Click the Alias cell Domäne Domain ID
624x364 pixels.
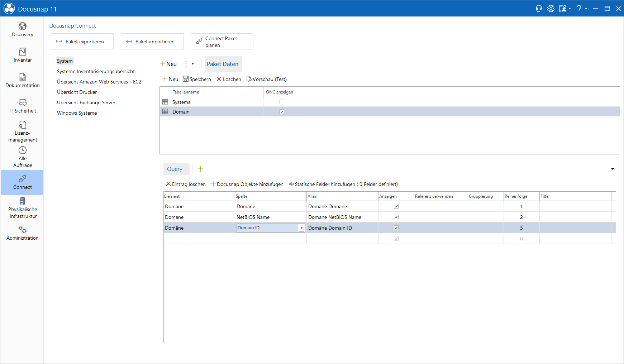pos(342,228)
